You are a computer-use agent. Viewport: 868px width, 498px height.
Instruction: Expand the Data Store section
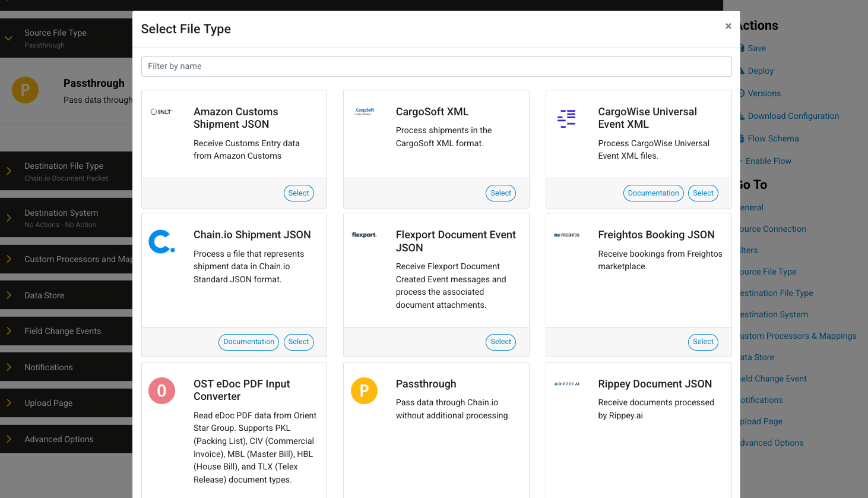pyautogui.click(x=9, y=295)
